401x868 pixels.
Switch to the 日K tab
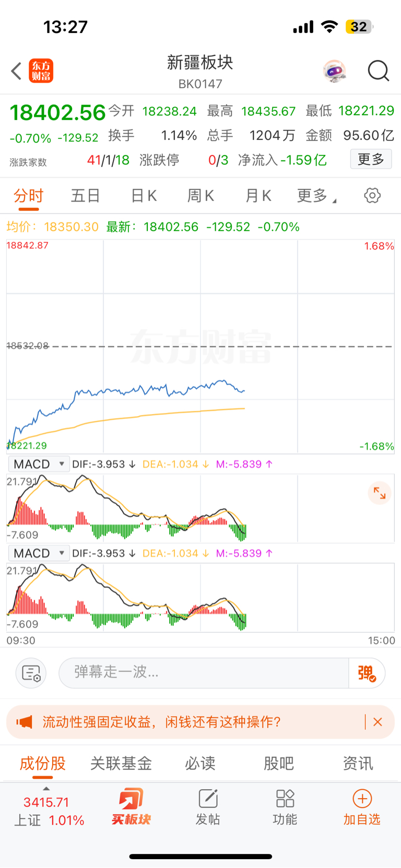point(144,196)
